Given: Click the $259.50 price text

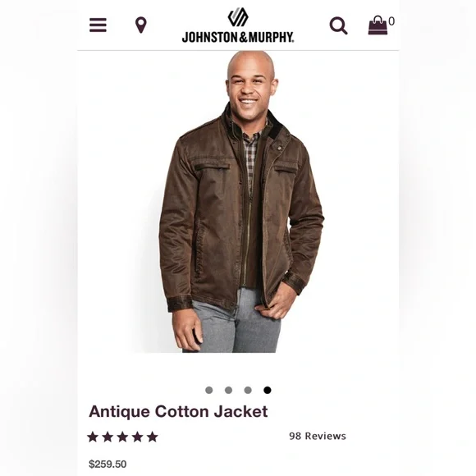Looking at the screenshot, I should [x=108, y=465].
